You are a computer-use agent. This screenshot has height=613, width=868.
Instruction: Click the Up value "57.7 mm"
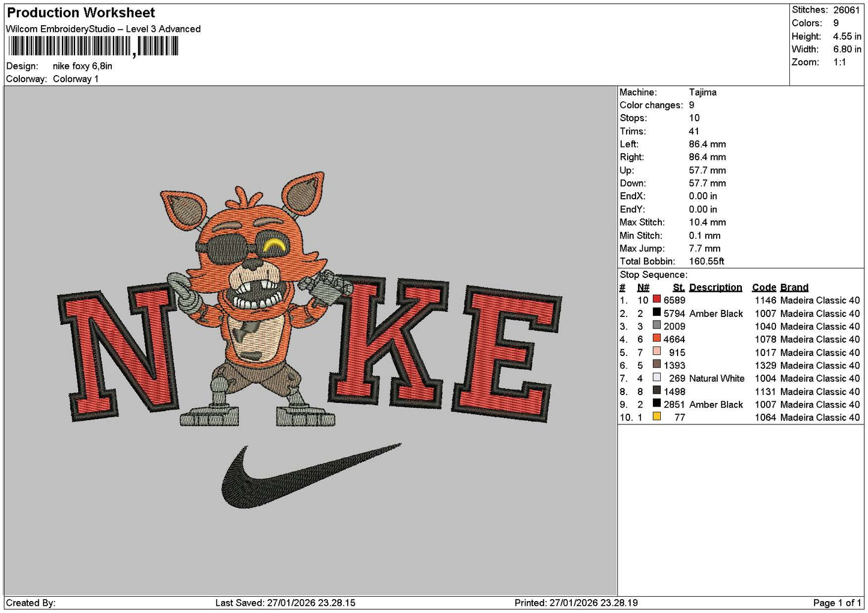[x=708, y=170]
